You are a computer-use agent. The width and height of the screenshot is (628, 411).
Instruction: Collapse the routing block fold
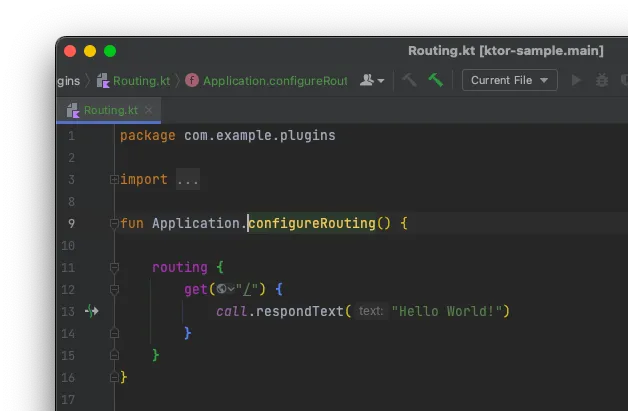pos(114,267)
